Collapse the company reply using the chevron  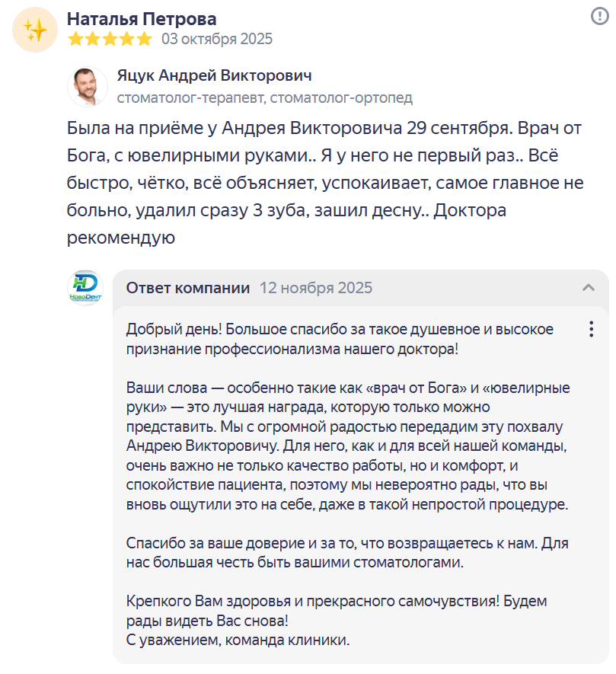[x=588, y=288]
